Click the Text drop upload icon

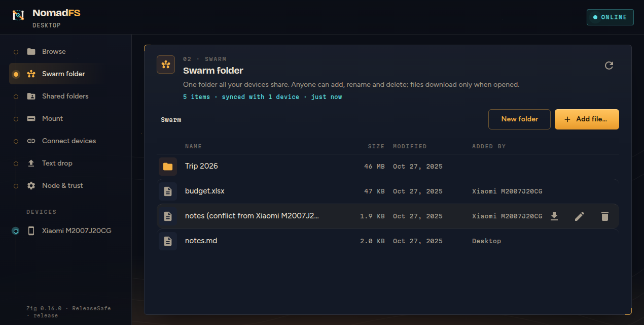[31, 163]
